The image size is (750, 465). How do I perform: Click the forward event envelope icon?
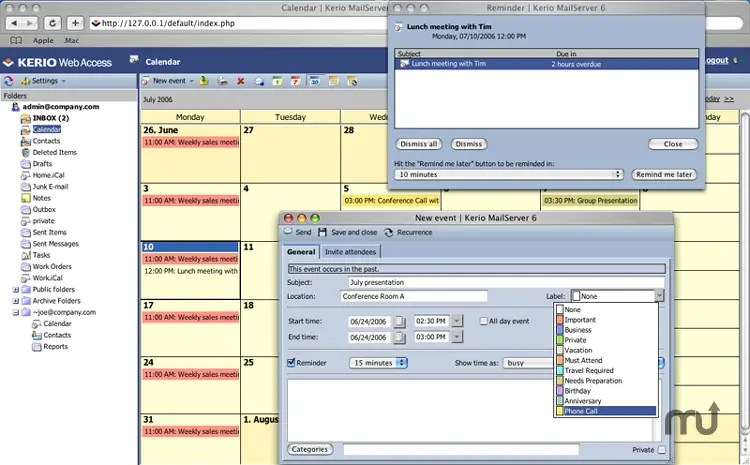[x=259, y=81]
